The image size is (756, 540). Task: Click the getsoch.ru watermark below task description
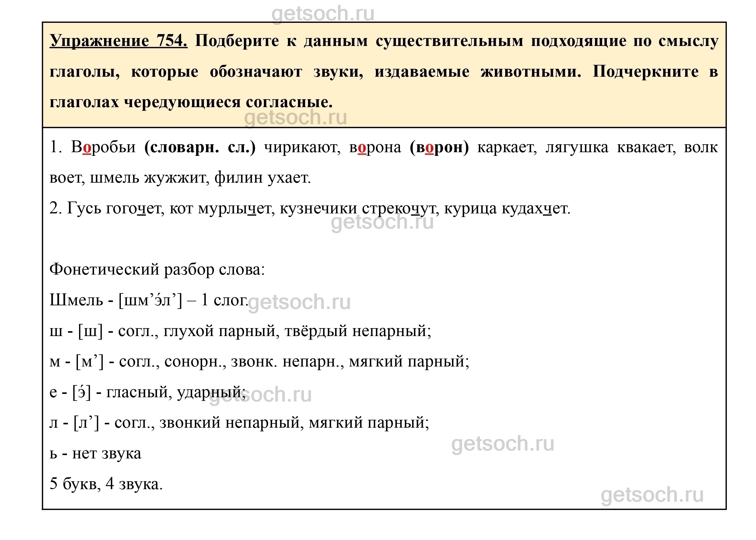tap(295, 117)
